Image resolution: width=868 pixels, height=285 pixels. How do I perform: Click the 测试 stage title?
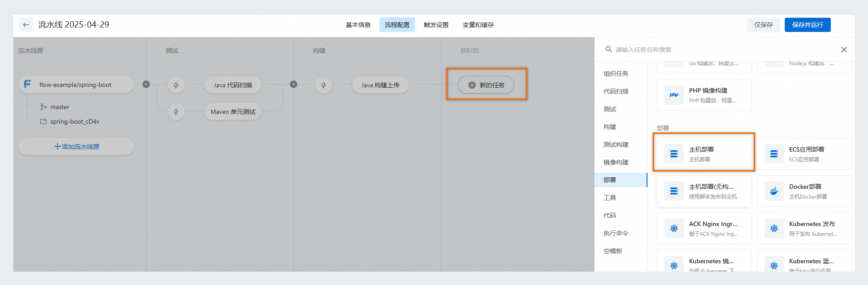coord(172,51)
